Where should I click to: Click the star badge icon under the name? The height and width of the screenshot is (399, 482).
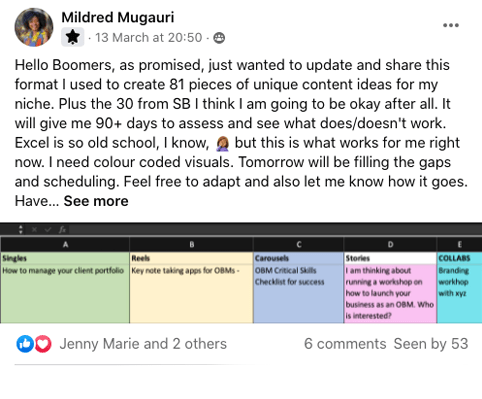click(x=73, y=37)
